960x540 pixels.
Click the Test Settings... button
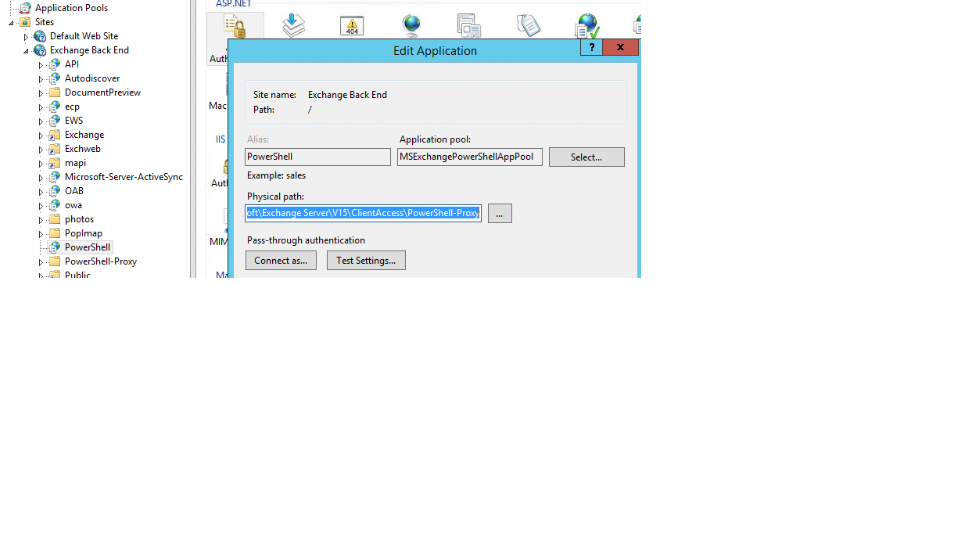(365, 261)
